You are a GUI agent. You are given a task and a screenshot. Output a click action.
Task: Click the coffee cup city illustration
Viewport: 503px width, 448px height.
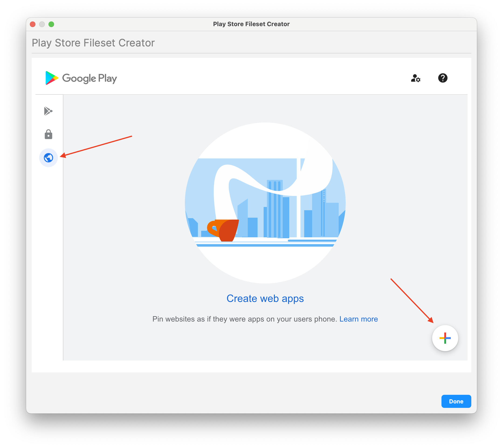[265, 203]
